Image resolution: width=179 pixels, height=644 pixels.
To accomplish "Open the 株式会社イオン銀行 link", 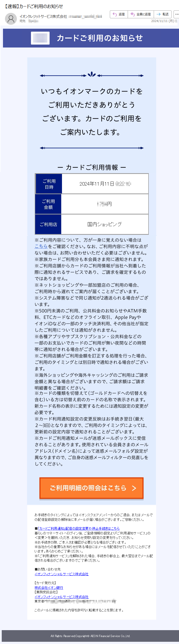I will click(49, 588).
